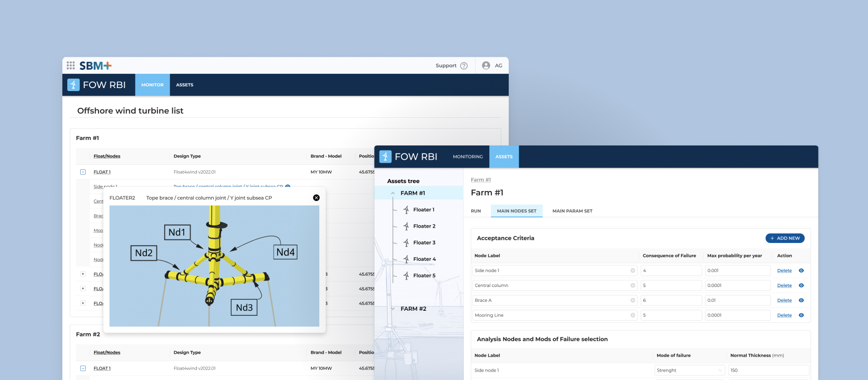Toggle eye icon for Side node 1
Viewport: 868px width, 380px height.
(801, 271)
